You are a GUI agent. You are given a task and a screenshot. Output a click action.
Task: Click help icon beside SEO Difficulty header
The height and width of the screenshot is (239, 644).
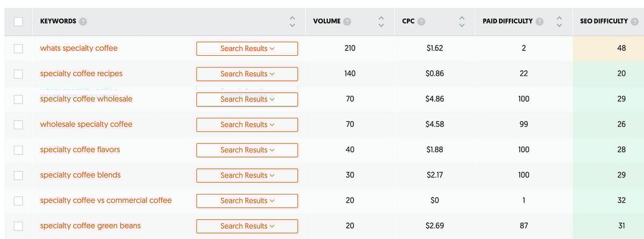(x=635, y=22)
